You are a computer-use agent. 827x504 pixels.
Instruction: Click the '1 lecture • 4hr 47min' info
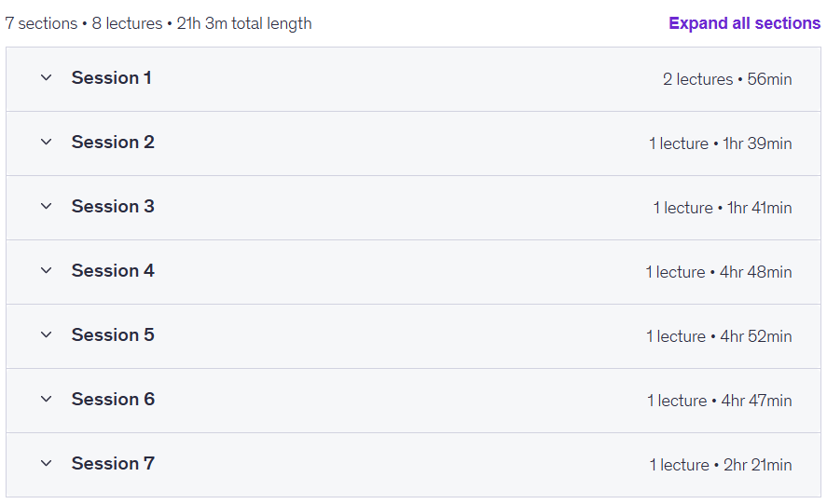click(x=720, y=401)
